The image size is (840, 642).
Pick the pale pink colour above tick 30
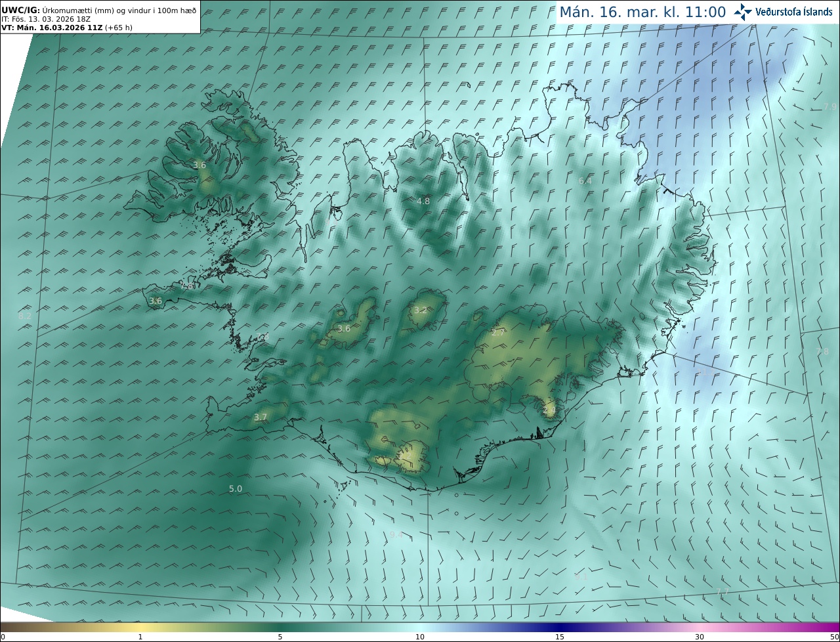tap(700, 626)
